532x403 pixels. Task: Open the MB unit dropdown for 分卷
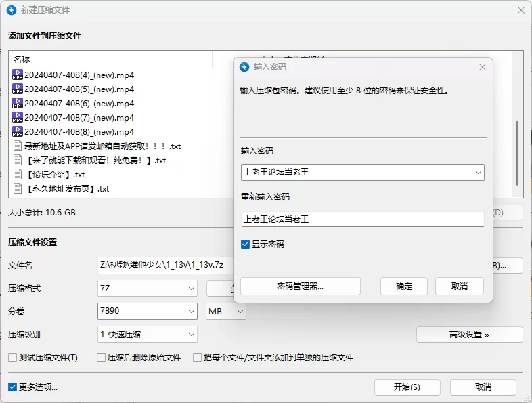click(239, 312)
